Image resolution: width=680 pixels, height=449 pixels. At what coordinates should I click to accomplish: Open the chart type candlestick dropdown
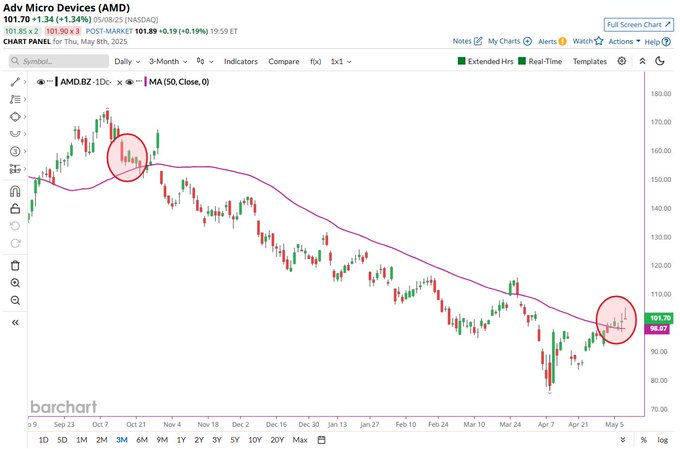coord(205,61)
